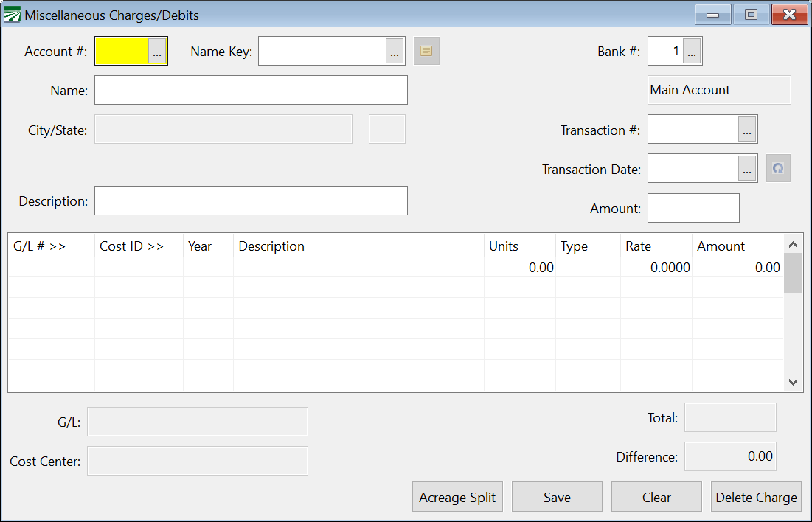Click the Delete Charge button
The image size is (812, 522).
tap(756, 497)
